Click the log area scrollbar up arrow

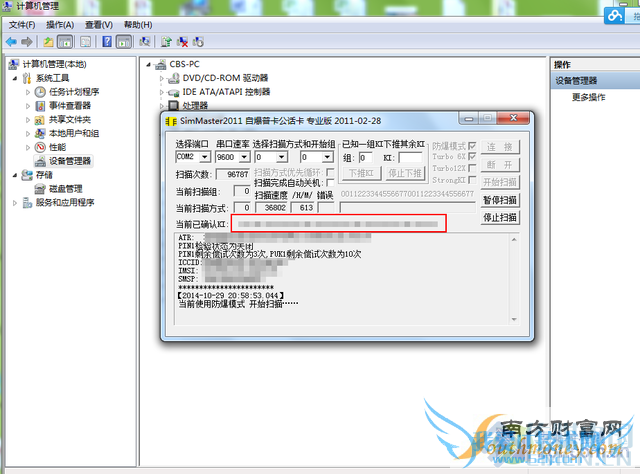tap(514, 240)
